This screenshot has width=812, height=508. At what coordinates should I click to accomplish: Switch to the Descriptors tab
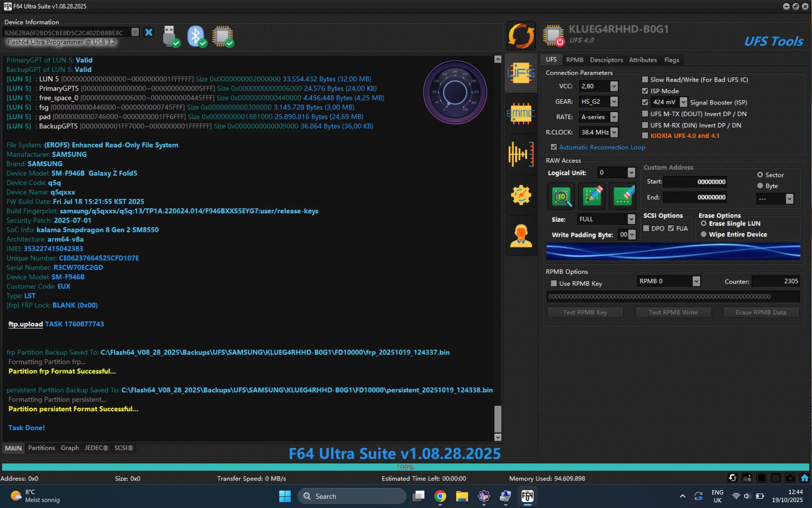point(606,60)
